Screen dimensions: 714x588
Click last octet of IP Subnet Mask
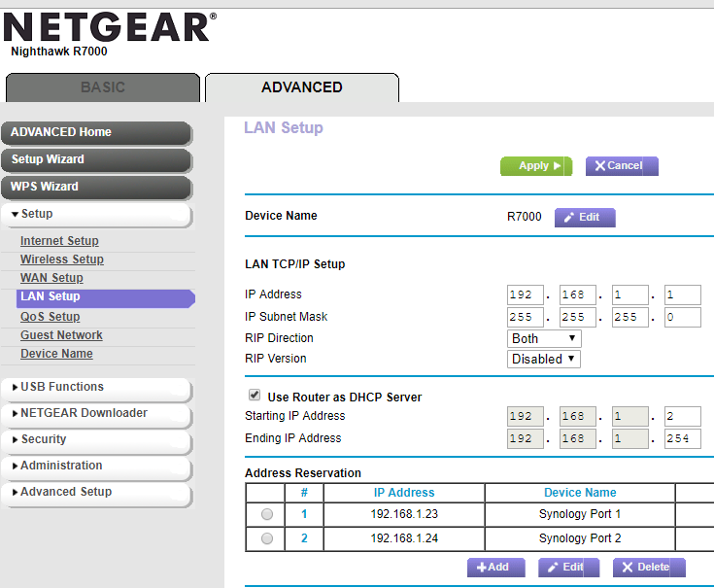[x=682, y=317]
